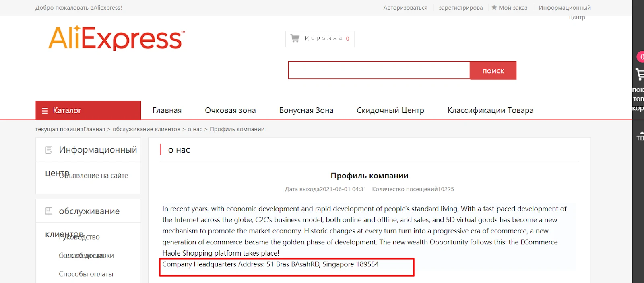Viewport: 644px width, 283px height.
Task: Click the о нас section heading
Action: click(x=179, y=150)
